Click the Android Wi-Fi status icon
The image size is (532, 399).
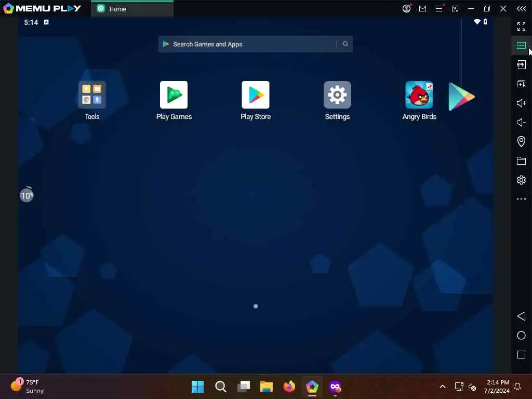[x=477, y=22]
